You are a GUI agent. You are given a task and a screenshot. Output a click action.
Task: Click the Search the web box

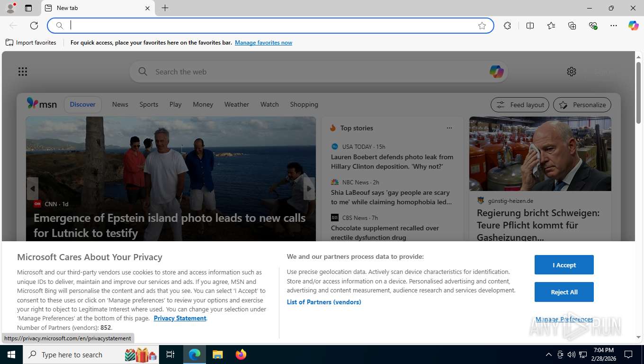(318, 72)
